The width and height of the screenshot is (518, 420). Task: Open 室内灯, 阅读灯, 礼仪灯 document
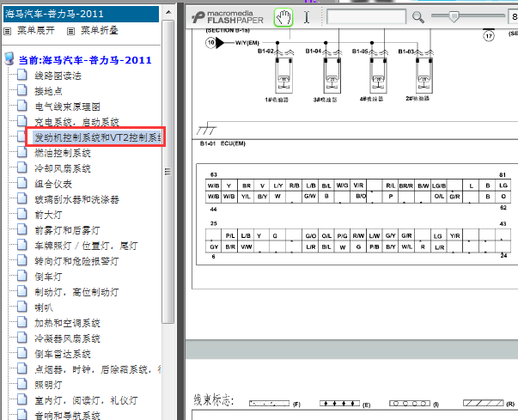tap(86, 400)
